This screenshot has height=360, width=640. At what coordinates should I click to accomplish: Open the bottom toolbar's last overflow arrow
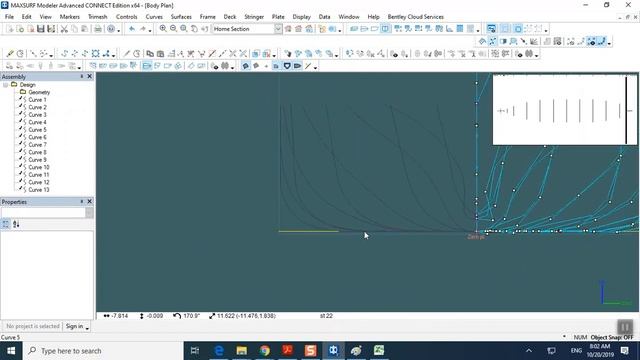click(x=315, y=67)
